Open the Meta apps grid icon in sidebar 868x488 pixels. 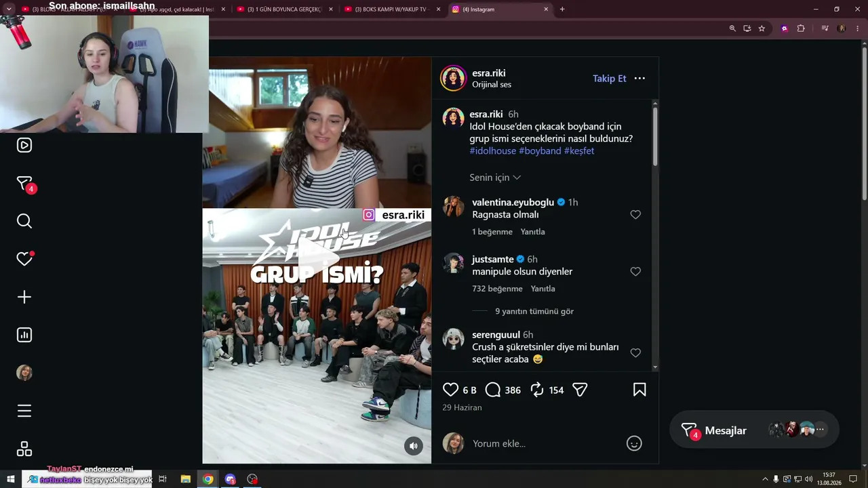click(24, 449)
